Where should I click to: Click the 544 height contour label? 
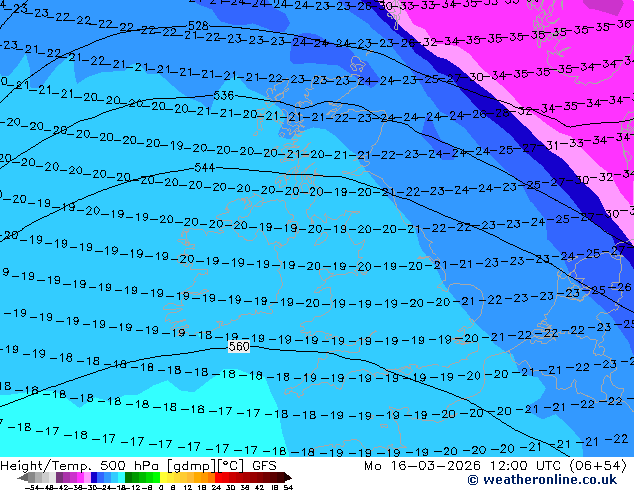[205, 167]
